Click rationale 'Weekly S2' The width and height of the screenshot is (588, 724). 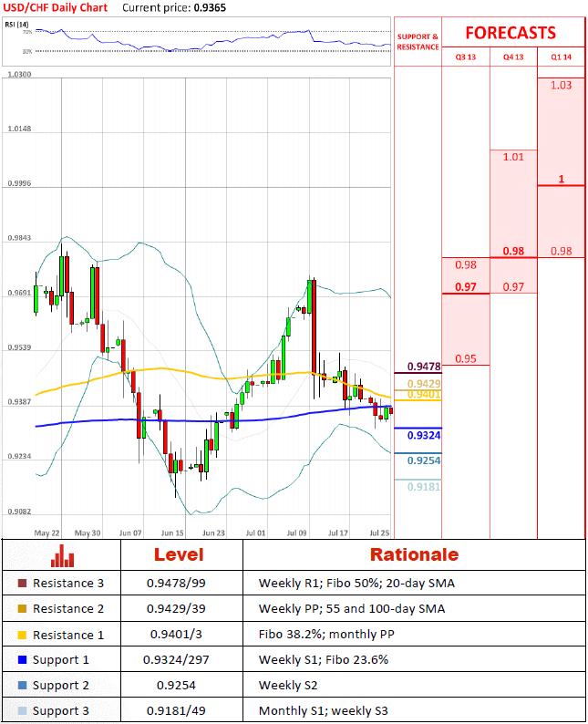click(288, 685)
